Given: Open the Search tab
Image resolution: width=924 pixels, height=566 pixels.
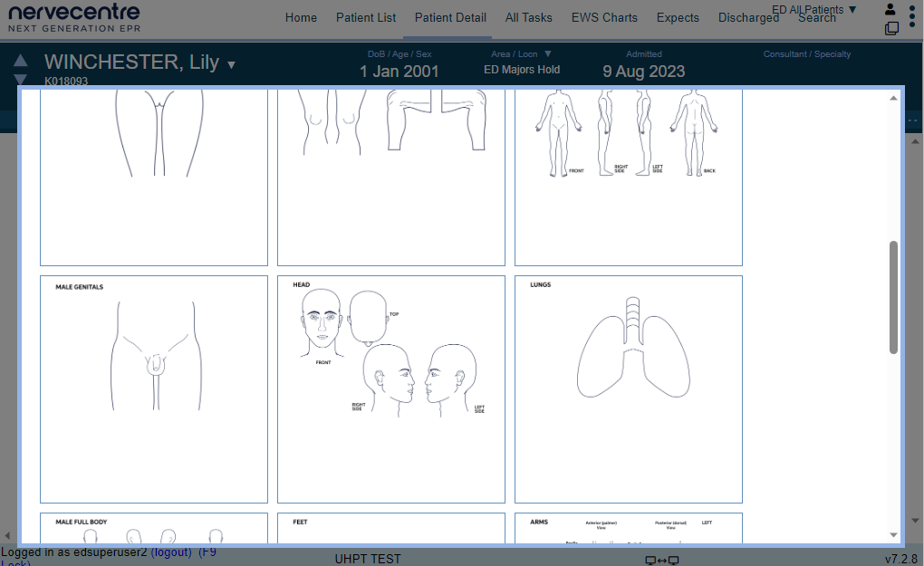Looking at the screenshot, I should click(x=817, y=18).
